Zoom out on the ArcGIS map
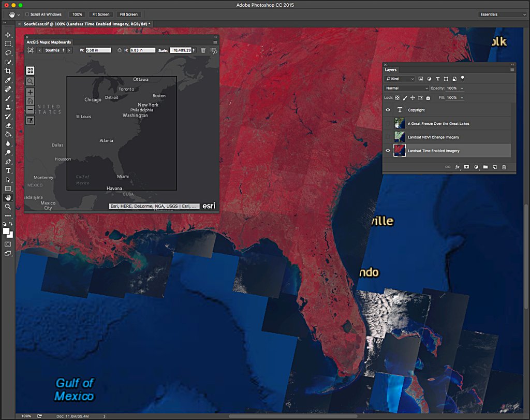This screenshot has height=420, width=530. pyautogui.click(x=30, y=110)
